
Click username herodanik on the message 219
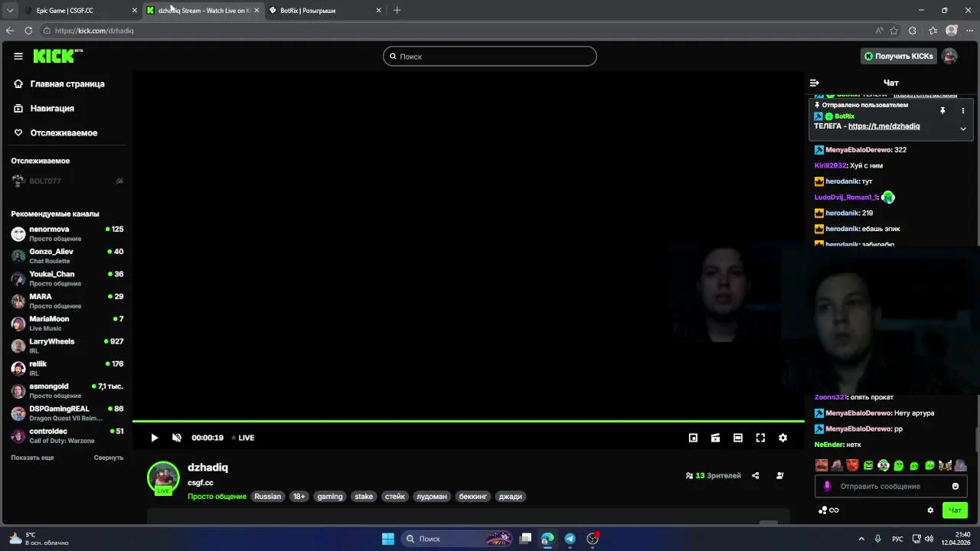coord(841,214)
